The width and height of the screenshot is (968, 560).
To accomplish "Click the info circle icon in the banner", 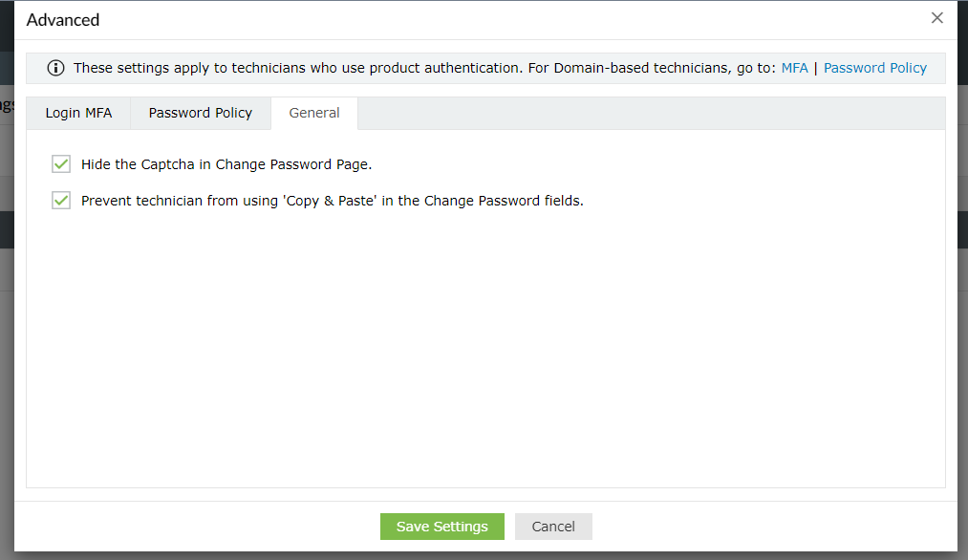I will tap(55, 68).
